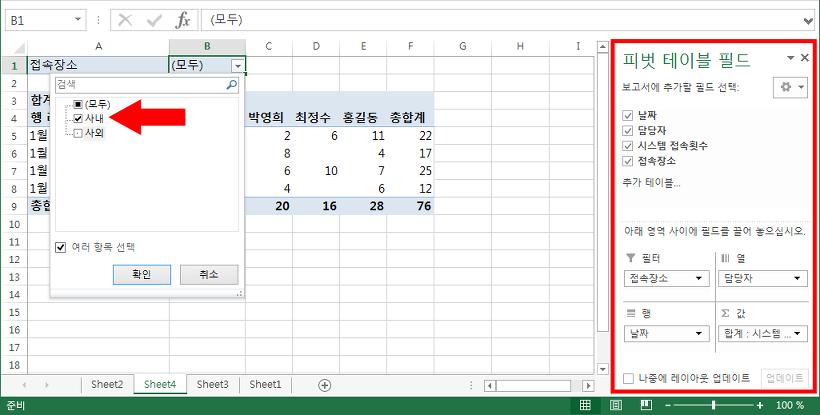Open the Name Box dropdown arrow

coord(78,19)
